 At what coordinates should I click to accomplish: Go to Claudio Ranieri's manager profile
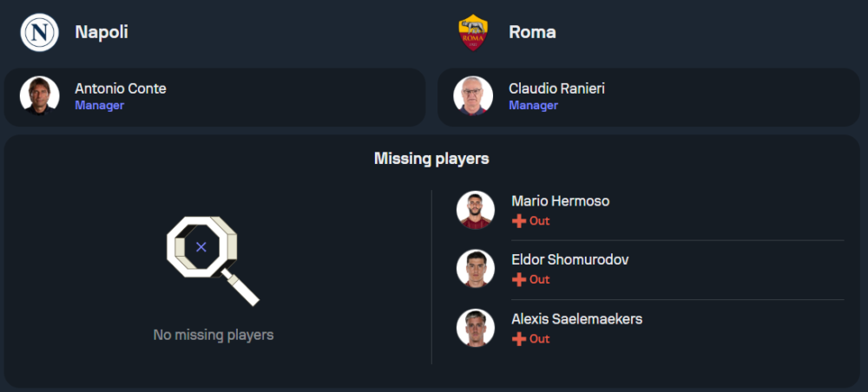pos(556,88)
